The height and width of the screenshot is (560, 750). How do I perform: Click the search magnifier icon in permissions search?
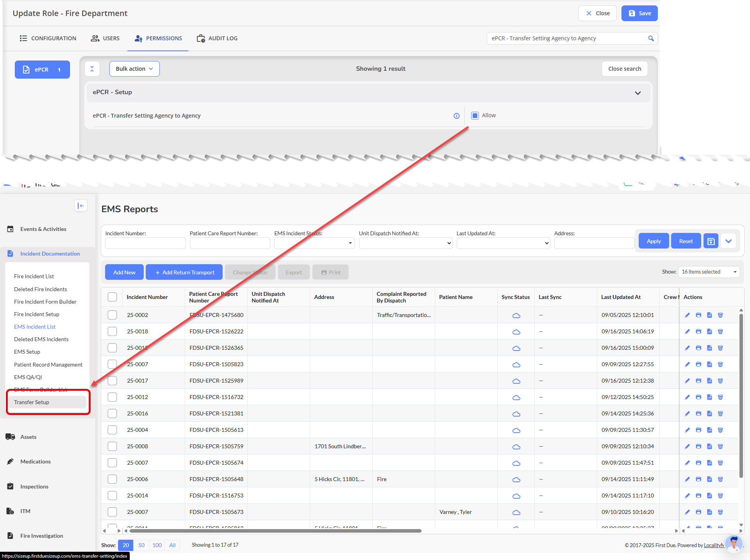651,38
